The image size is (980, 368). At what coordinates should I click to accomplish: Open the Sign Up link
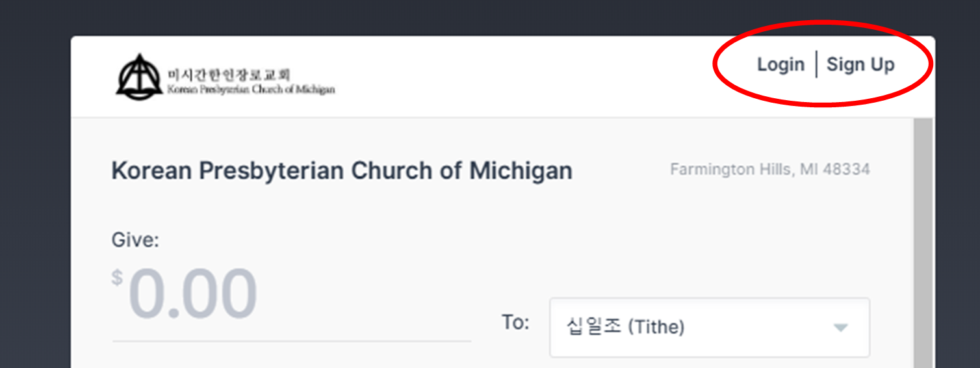[x=860, y=65]
